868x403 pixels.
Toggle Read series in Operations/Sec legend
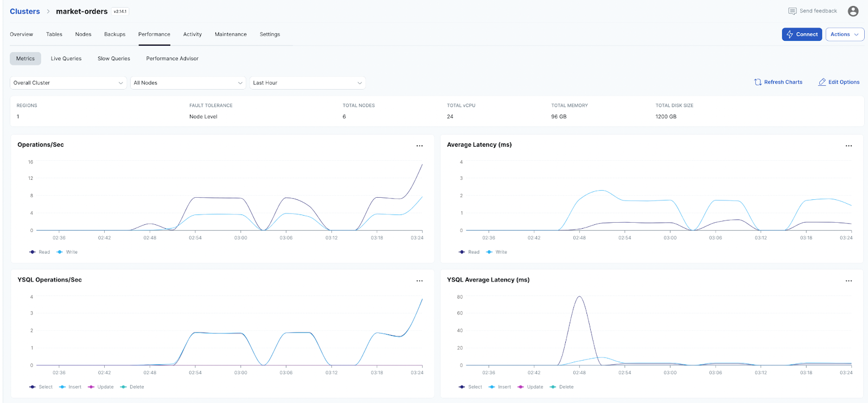click(40, 252)
